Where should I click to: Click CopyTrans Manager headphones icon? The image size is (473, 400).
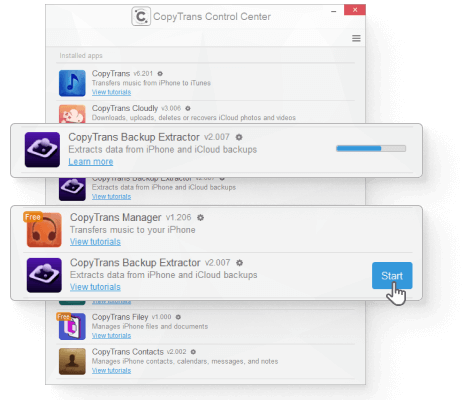pyautogui.click(x=44, y=230)
